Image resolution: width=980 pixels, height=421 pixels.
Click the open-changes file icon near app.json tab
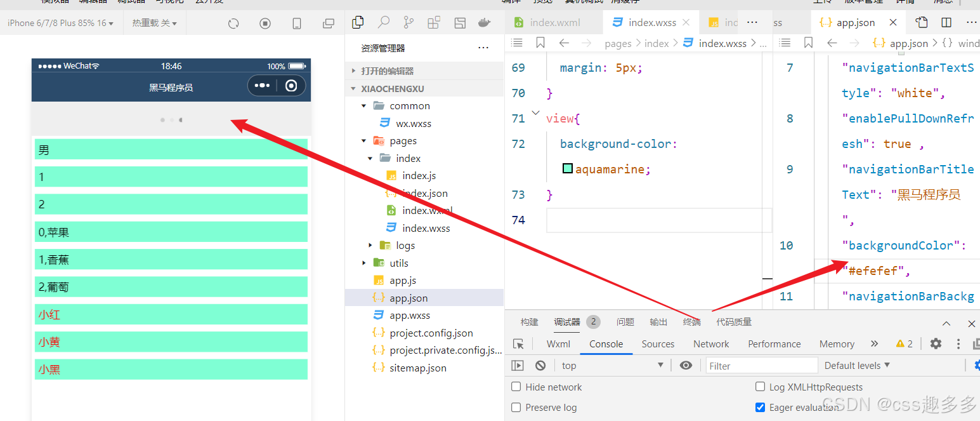(922, 22)
